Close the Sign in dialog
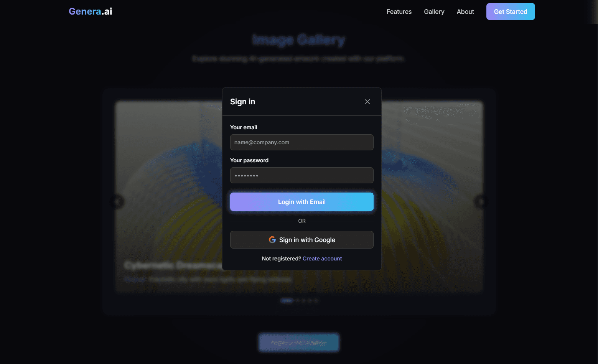Viewport: 598px width, 364px height. tap(367, 102)
